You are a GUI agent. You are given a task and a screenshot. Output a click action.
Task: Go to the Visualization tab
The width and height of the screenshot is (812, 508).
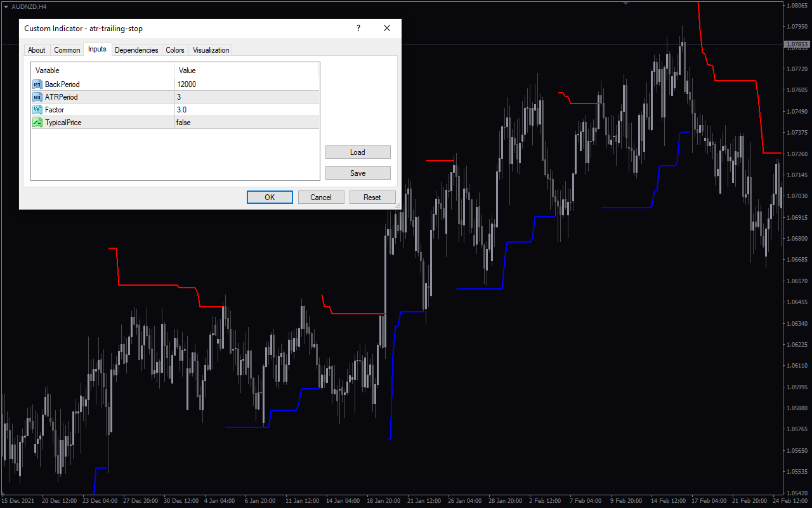tap(211, 50)
